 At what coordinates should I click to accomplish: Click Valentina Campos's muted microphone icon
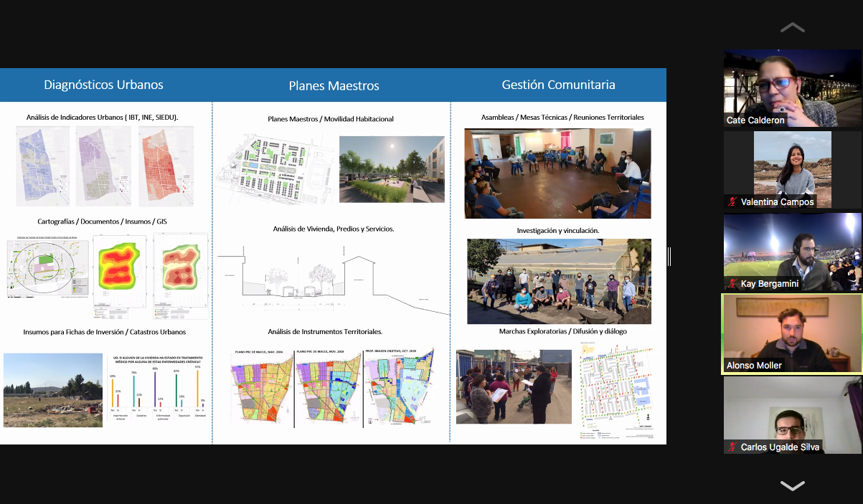click(x=732, y=202)
